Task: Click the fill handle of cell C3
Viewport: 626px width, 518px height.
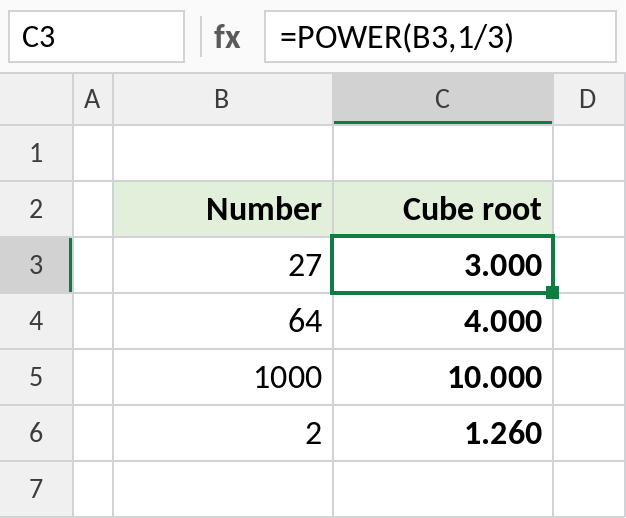Action: (552, 292)
